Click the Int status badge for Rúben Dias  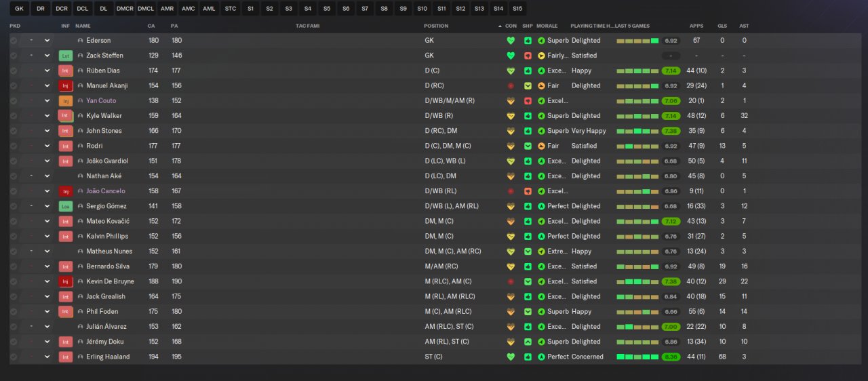coord(66,71)
